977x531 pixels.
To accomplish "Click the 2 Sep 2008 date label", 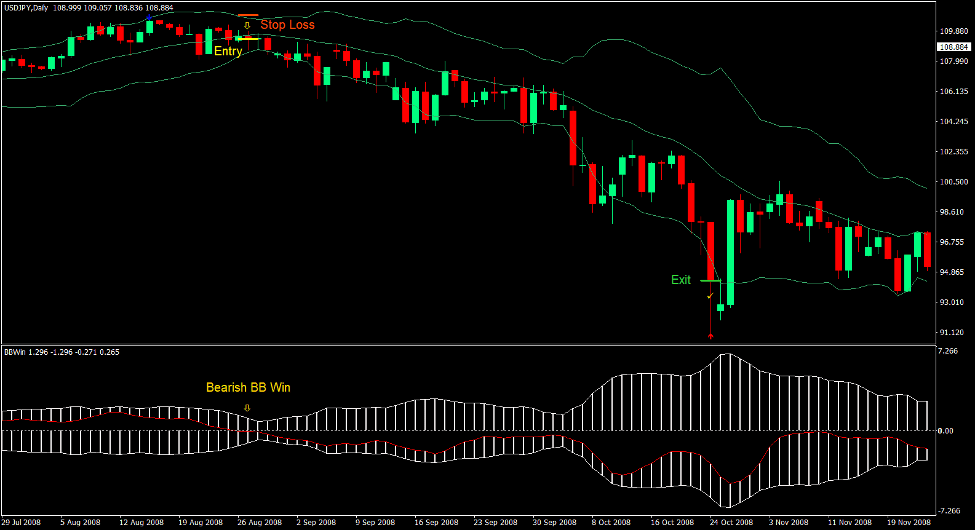I will pyautogui.click(x=317, y=522).
